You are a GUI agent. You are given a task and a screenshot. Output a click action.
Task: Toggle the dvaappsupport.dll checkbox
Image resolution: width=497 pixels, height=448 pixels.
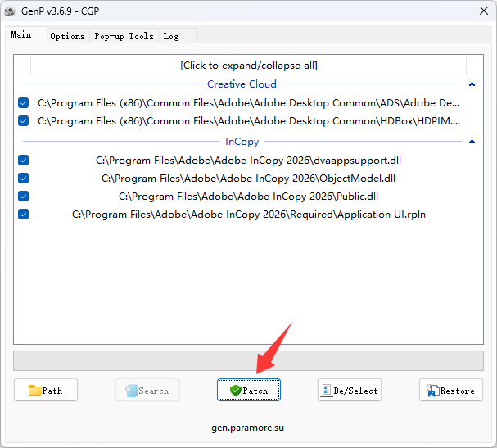[24, 160]
